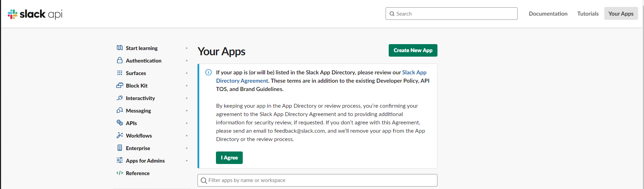
Task: Click the Enterprise building icon
Action: point(120,148)
